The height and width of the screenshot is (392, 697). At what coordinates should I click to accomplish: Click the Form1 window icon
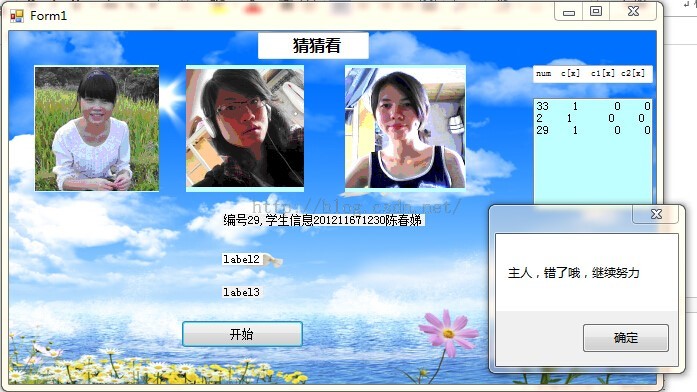tap(16, 16)
